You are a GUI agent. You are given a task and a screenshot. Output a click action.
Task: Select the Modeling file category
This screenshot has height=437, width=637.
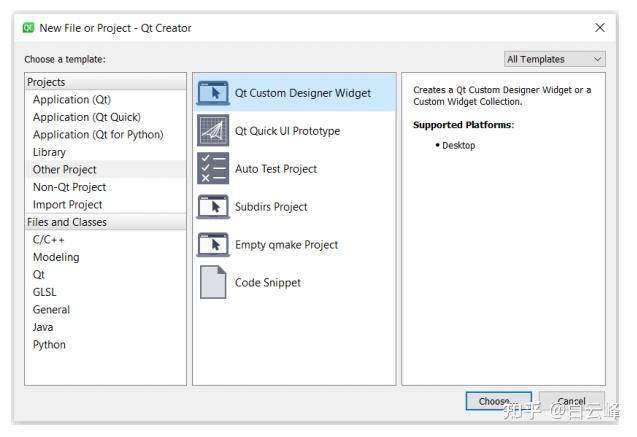click(x=56, y=257)
